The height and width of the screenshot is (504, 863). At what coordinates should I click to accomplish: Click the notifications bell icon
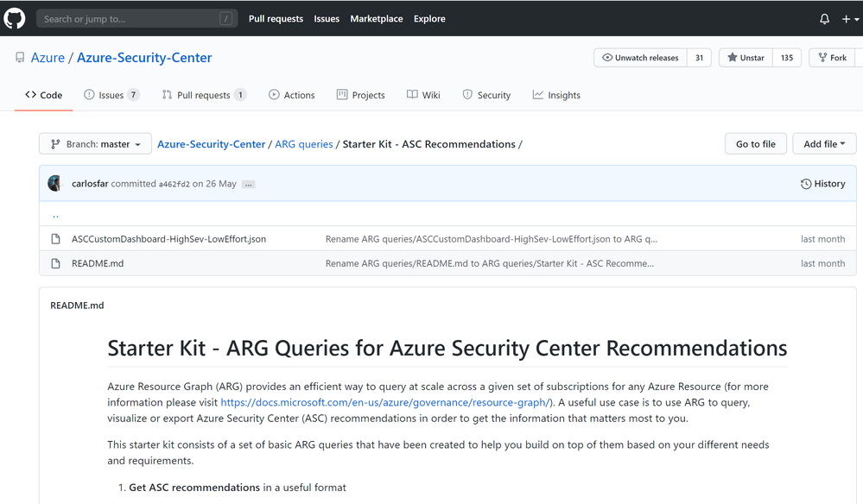pyautogui.click(x=824, y=19)
